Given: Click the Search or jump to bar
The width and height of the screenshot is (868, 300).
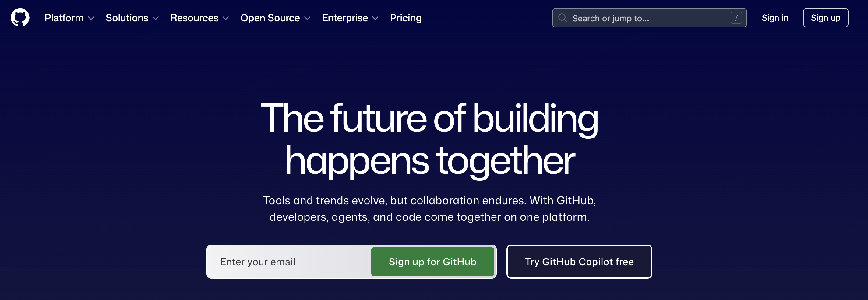Looking at the screenshot, I should (x=640, y=18).
